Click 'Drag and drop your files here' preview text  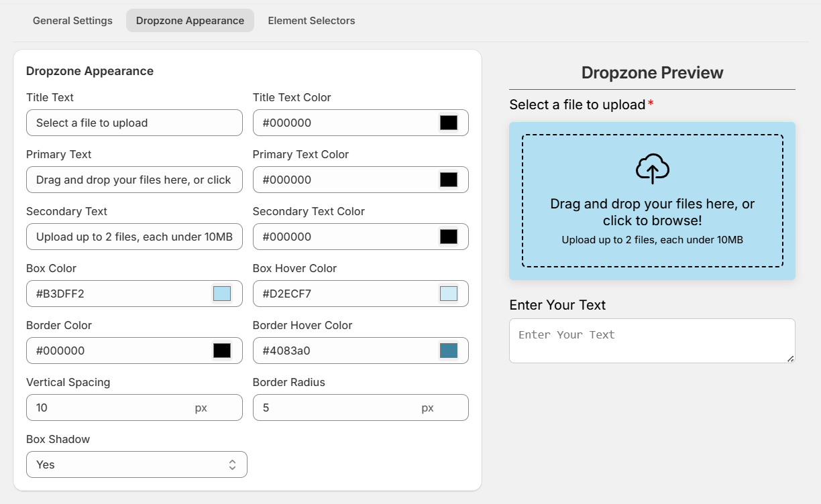652,212
